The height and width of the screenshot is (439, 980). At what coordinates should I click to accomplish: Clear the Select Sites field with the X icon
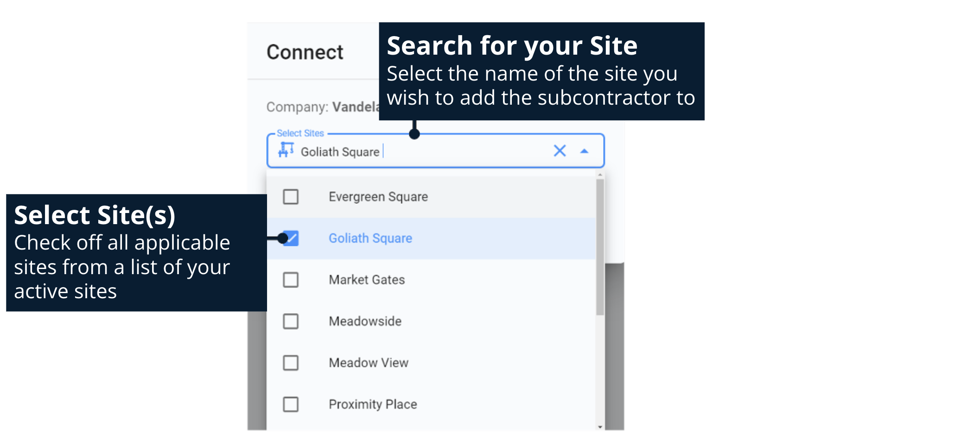[x=560, y=151]
